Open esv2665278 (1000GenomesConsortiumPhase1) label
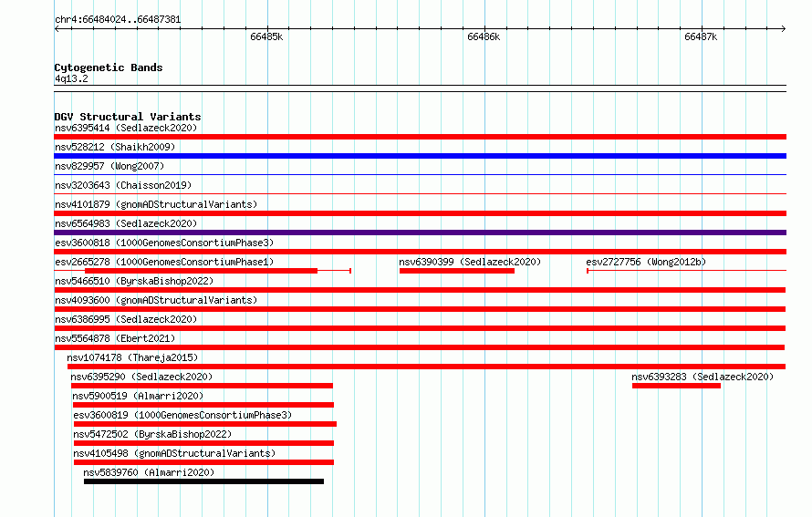Viewport: 812px width, 517px height. pos(164,262)
